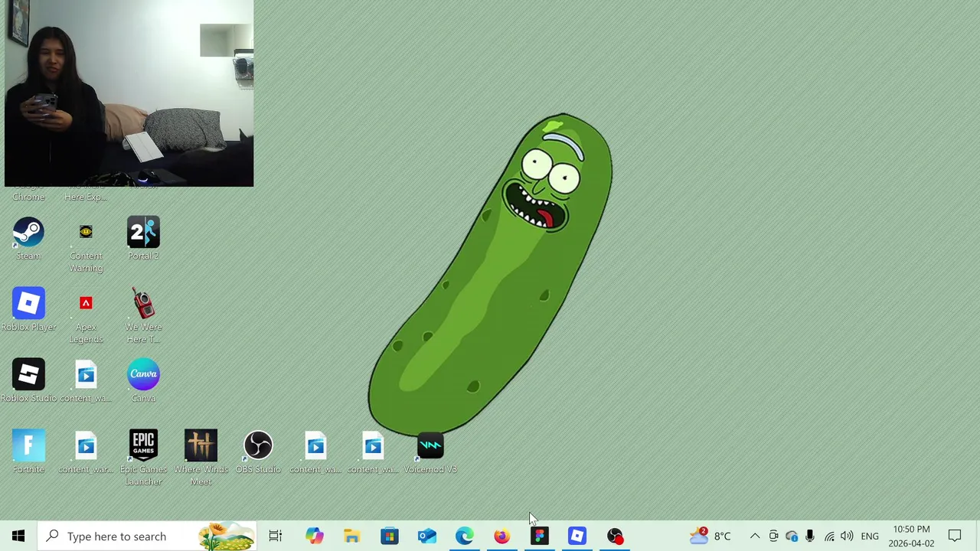
Task: Select the Fortnite desktop icon
Action: point(28,452)
